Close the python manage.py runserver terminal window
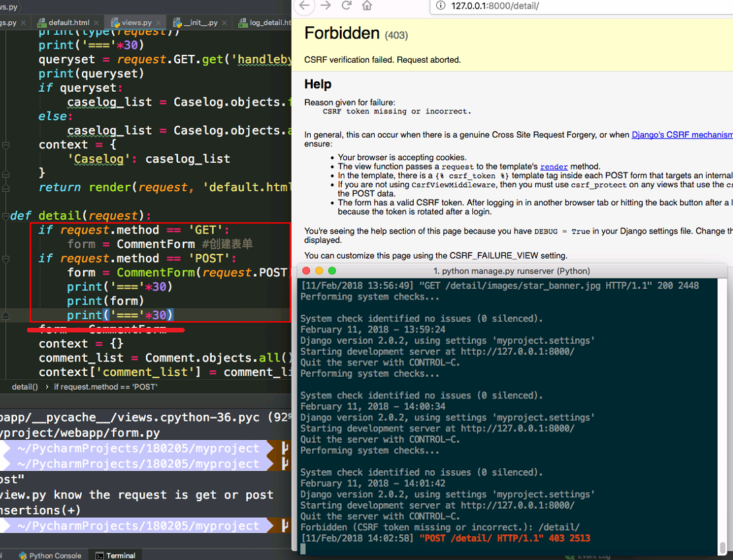 click(306, 270)
